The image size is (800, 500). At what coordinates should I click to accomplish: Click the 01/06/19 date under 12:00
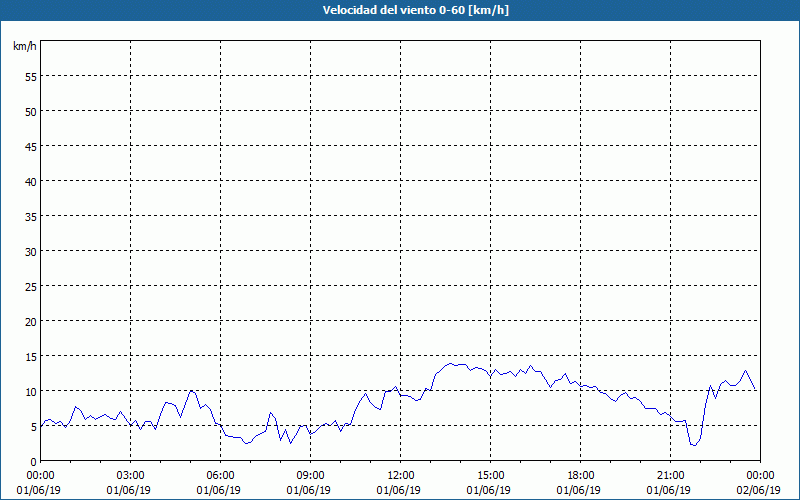click(398, 490)
